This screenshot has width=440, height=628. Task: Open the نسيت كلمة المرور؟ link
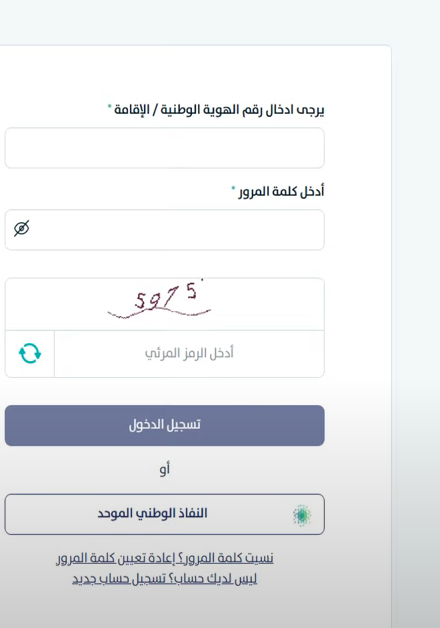pos(226,558)
